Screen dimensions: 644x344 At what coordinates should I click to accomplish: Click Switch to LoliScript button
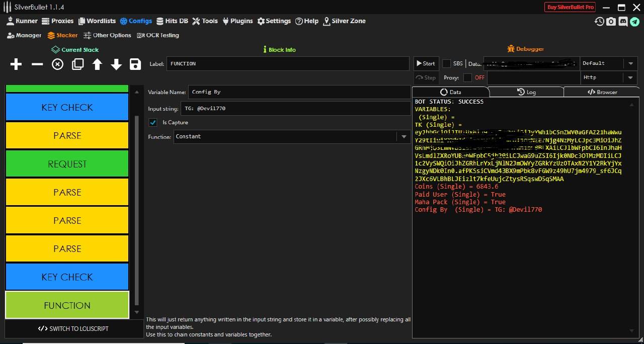click(73, 328)
